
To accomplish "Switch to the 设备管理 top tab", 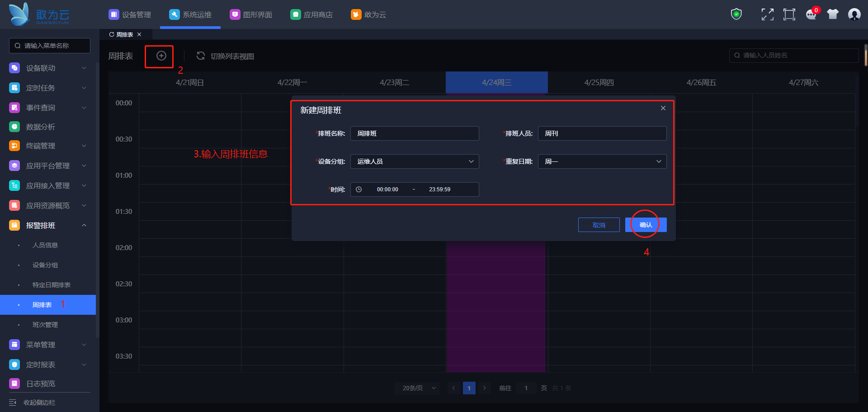I will point(130,14).
